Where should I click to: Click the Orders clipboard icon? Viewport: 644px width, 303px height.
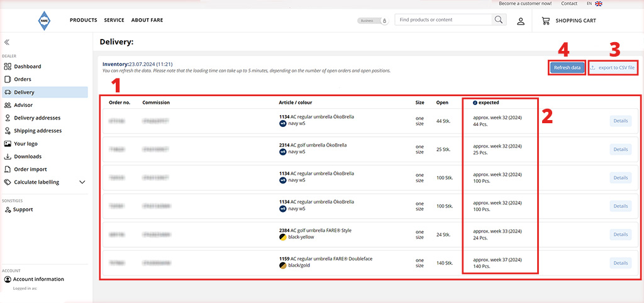[8, 79]
